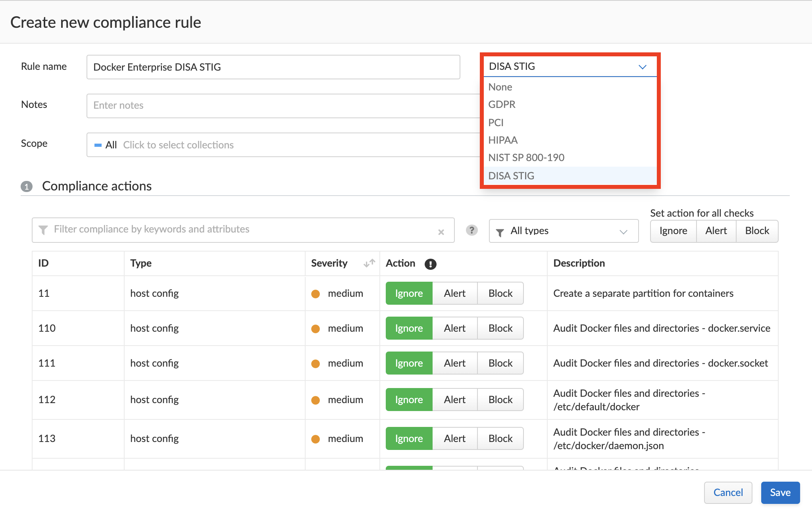Click description ending in docker.service

click(x=662, y=329)
